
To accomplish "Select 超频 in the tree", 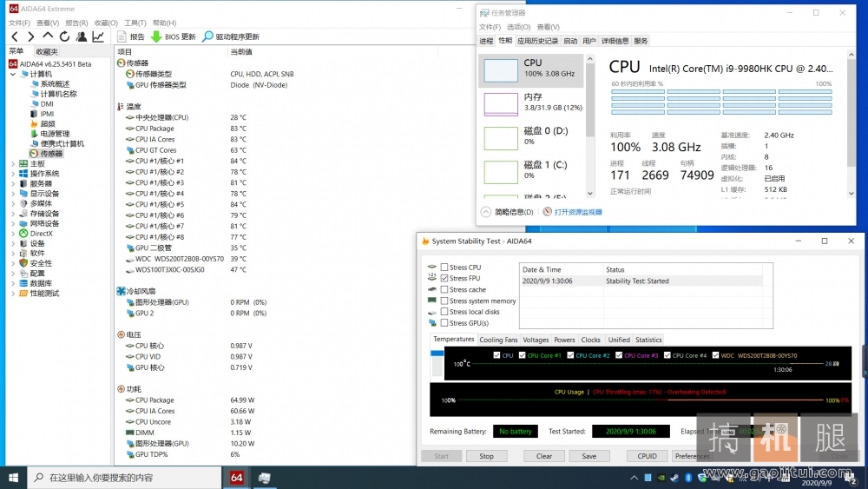I will 48,123.
